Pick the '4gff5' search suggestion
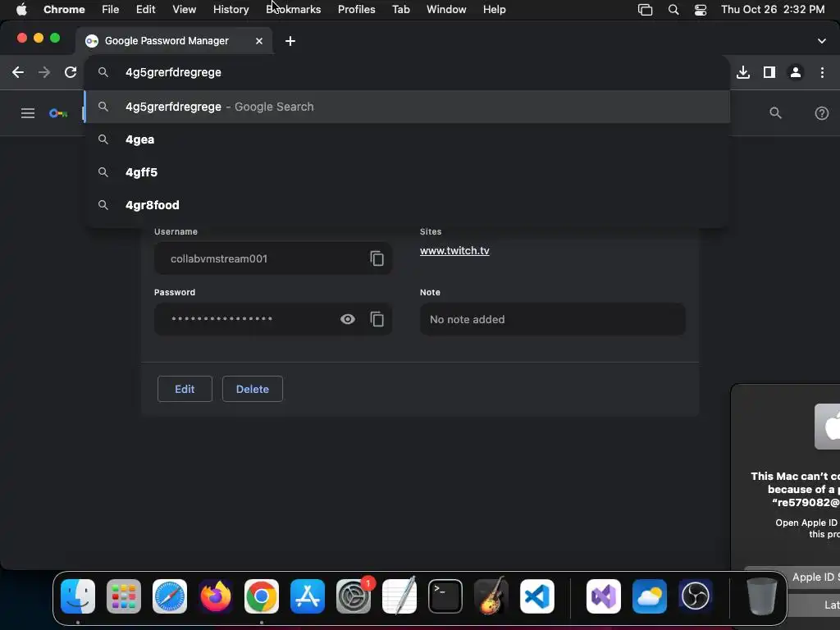This screenshot has width=840, height=630. pyautogui.click(x=407, y=172)
